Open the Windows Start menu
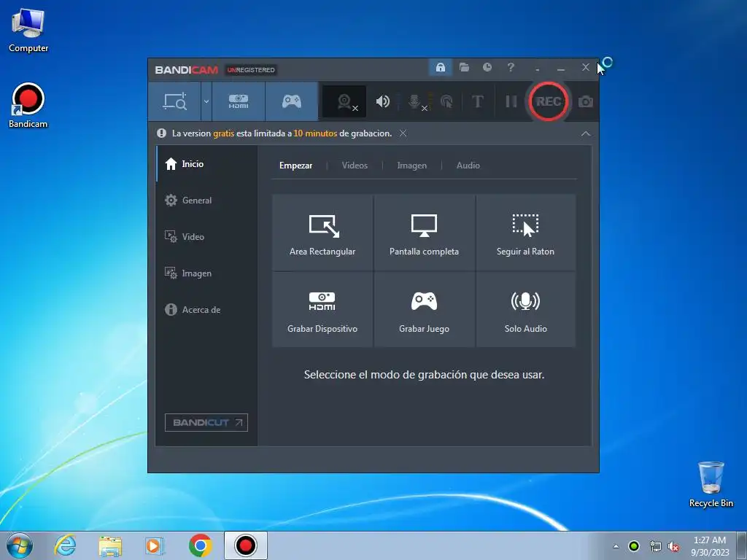747x560 pixels. pos(20,545)
